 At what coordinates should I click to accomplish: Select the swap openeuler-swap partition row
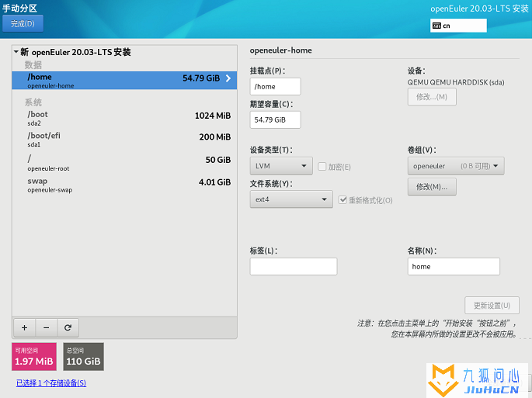tap(124, 185)
